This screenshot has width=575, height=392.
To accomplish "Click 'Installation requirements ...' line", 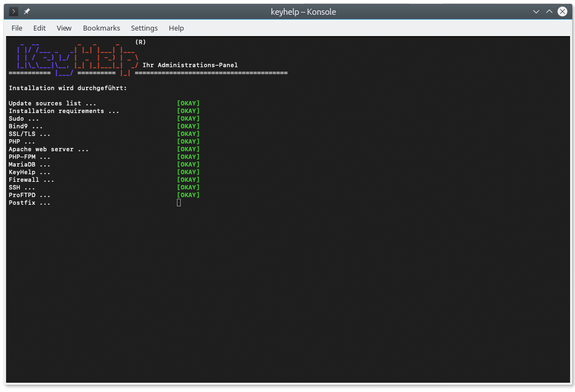I will click(64, 111).
